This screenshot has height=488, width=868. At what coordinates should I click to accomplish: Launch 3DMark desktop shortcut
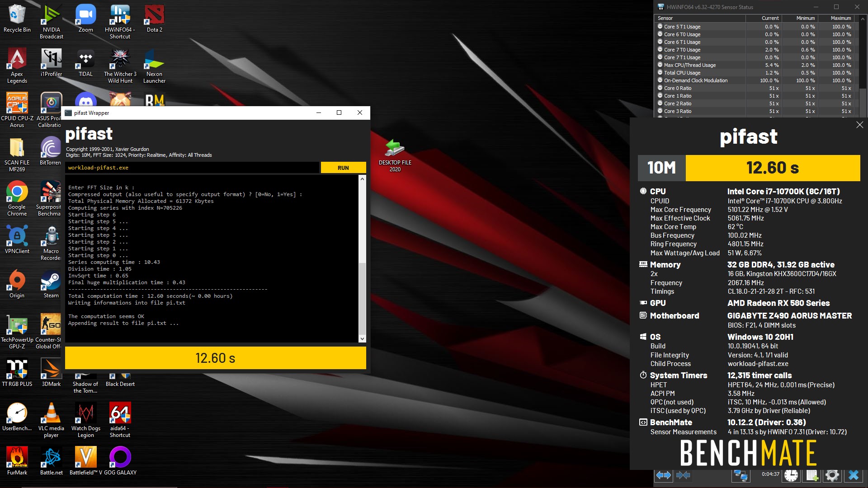point(51,373)
